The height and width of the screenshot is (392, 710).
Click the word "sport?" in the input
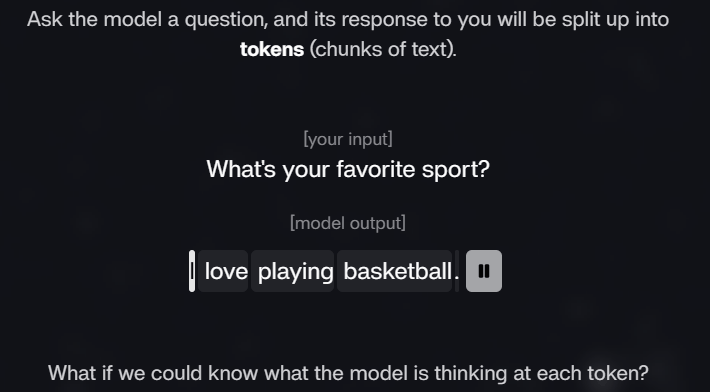[456, 170]
